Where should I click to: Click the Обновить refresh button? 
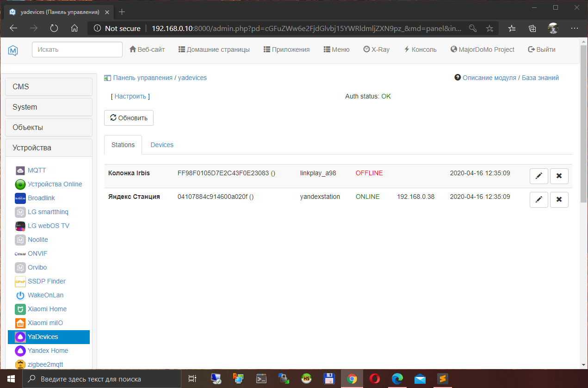point(129,118)
